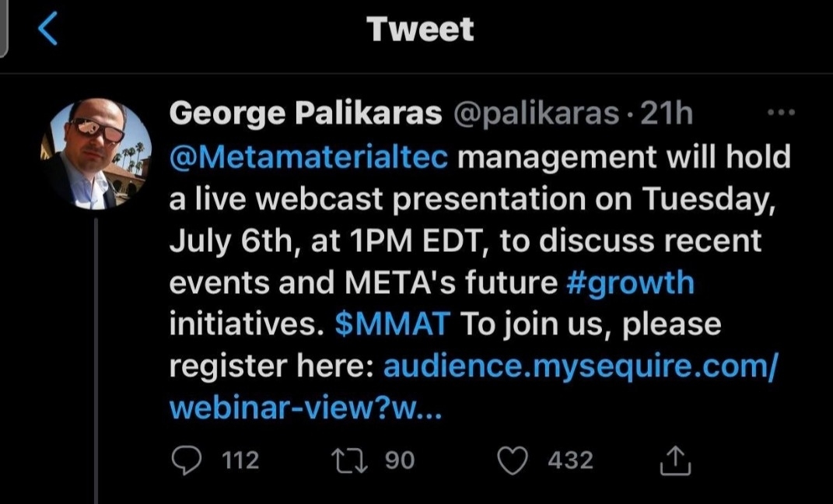Screen dimensions: 833x504
Task: Click the thread line below the avatar
Action: (x=96, y=358)
